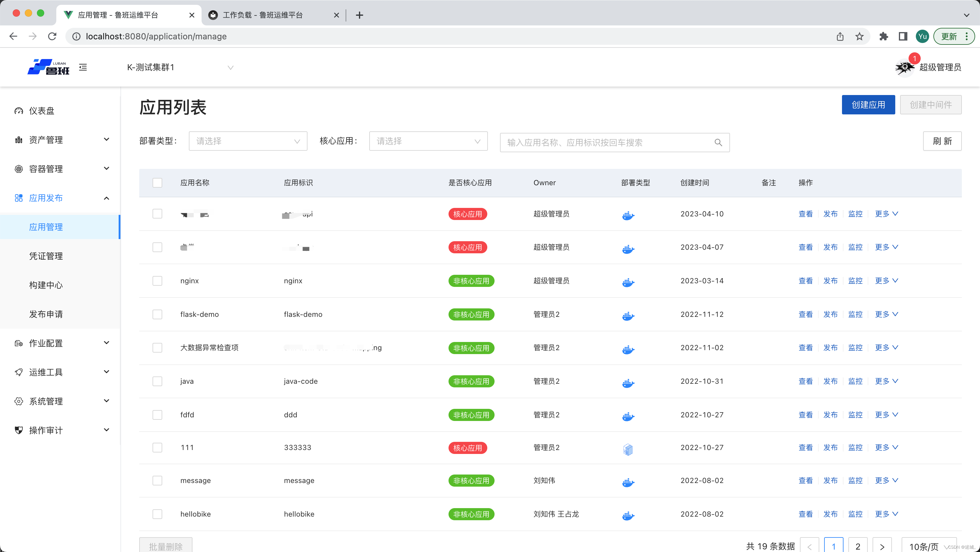980x552 pixels.
Task: Open 凭证管理 in sidebar
Action: tap(46, 256)
